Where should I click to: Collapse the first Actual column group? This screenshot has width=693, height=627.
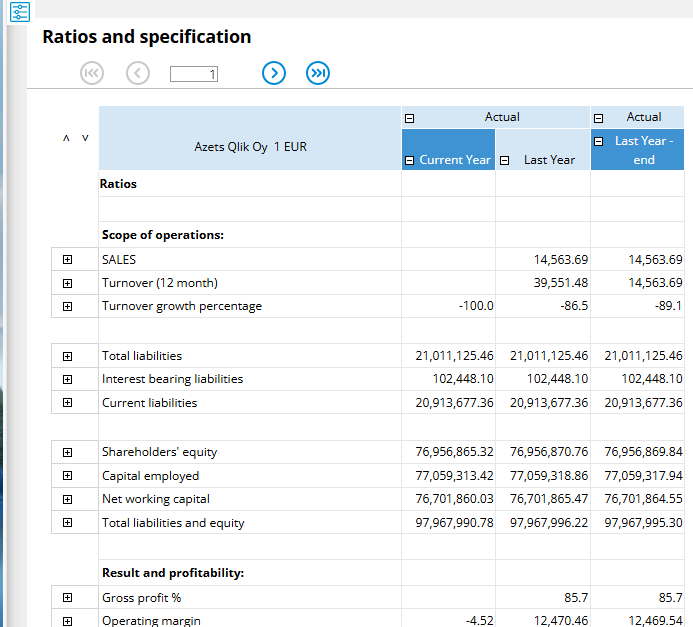(409, 118)
